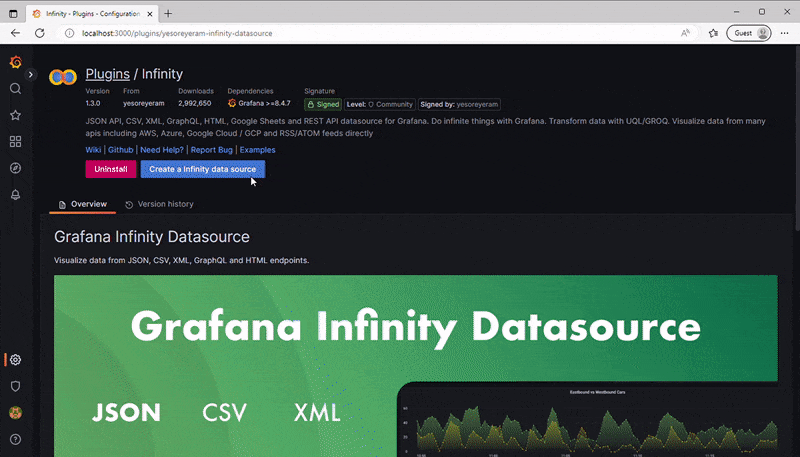Screen dimensions: 800x457
Task: Open the Dashboards grid icon in sidebar
Action: (15, 142)
